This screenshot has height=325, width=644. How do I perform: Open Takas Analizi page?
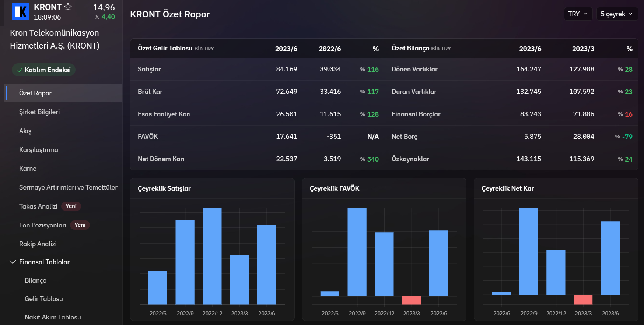38,206
